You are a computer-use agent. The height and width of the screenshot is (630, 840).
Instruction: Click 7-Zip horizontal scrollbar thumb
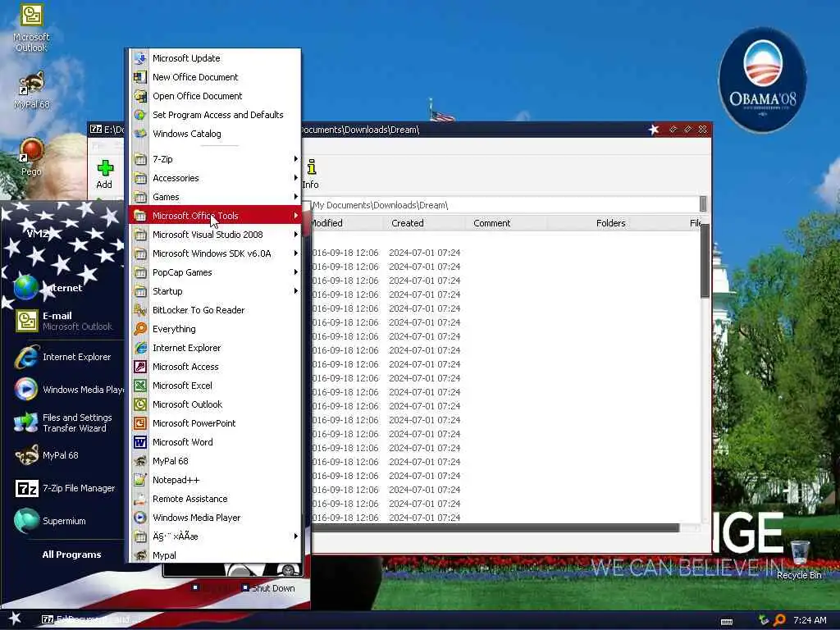point(495,527)
